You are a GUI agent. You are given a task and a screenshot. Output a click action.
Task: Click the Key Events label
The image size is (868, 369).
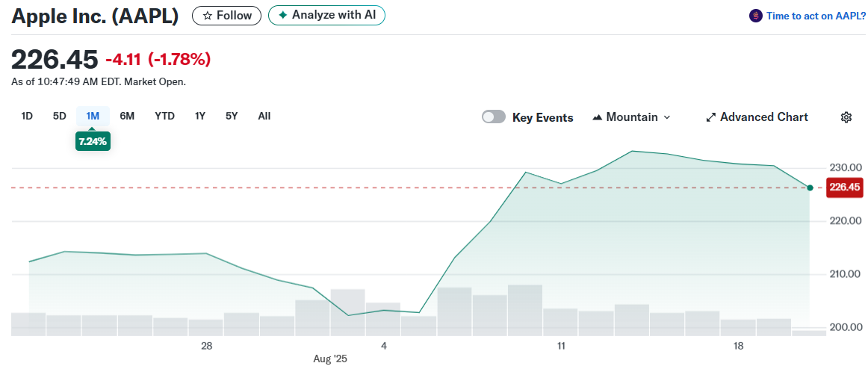(542, 117)
